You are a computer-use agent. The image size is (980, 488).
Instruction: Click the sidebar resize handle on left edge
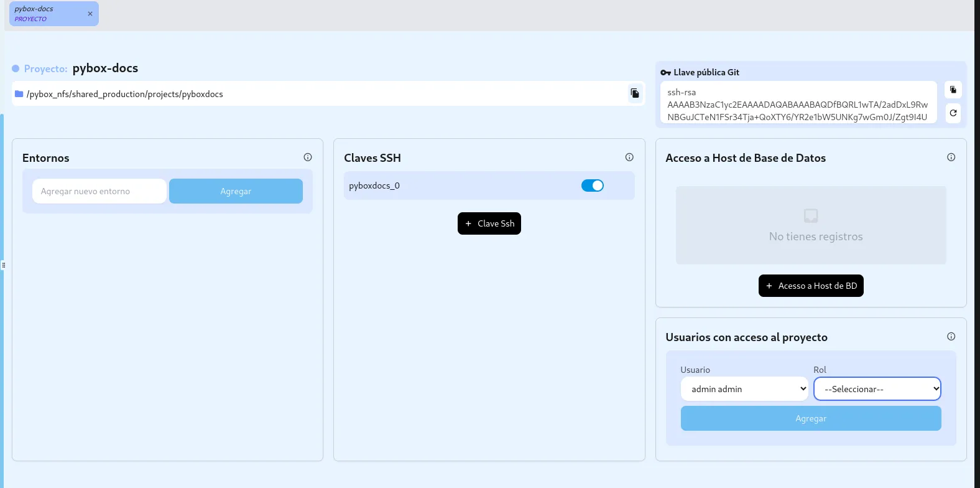pos(3,265)
